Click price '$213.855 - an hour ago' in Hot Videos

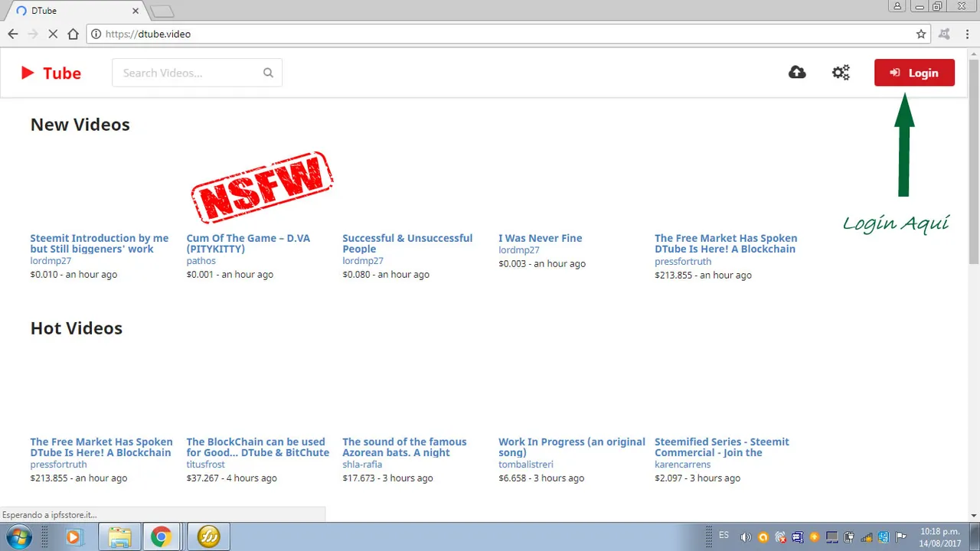pyautogui.click(x=79, y=478)
